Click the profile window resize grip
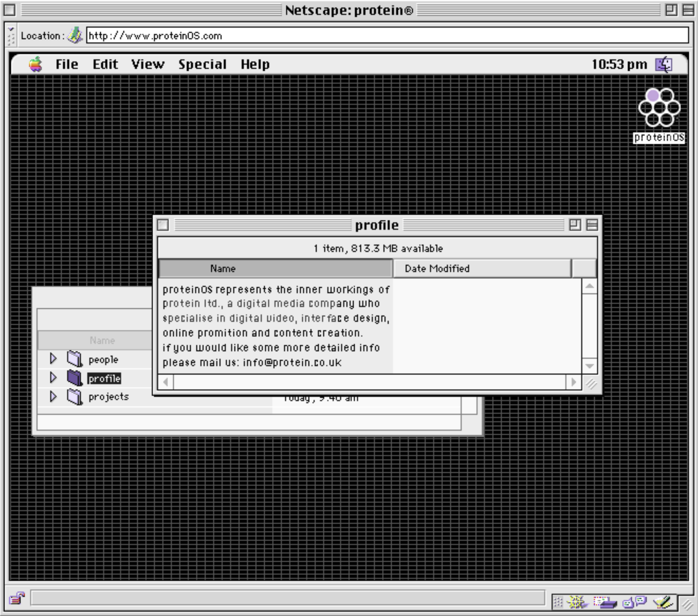The image size is (698, 616). tap(591, 384)
